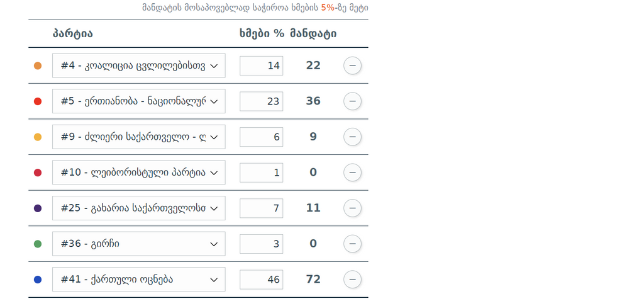Remove the #25 party row with minus icon
The height and width of the screenshot is (306, 644).
coord(352,208)
